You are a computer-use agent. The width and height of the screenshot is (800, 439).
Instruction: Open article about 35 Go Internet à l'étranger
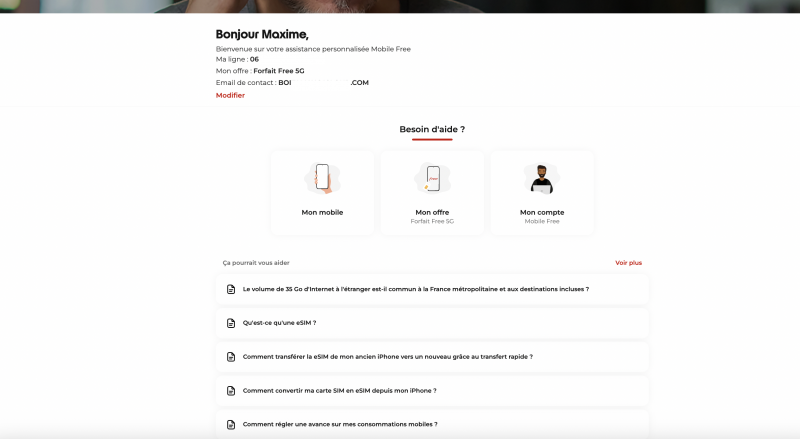[x=432, y=289]
